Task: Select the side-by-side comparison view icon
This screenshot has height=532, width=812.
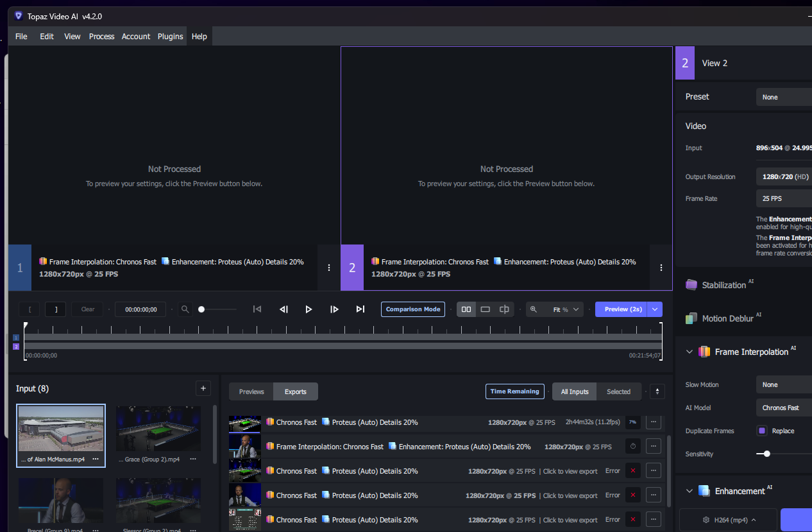Action: [466, 309]
